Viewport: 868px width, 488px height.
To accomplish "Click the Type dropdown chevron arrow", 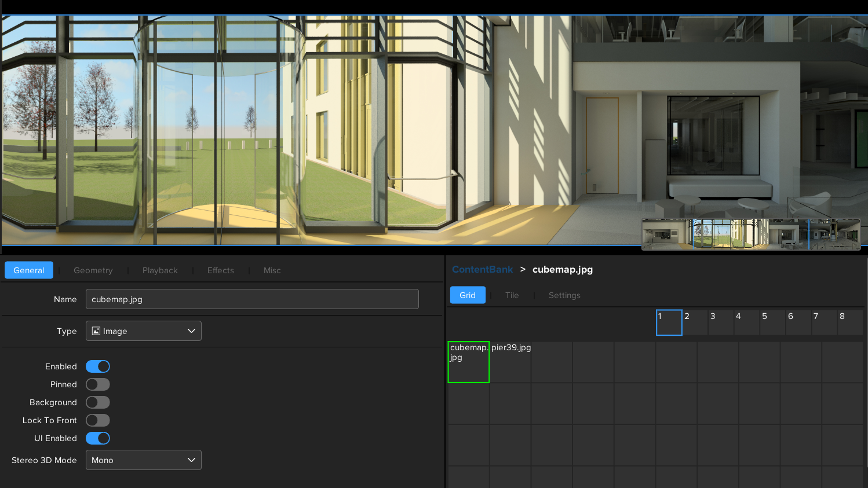I will click(x=191, y=331).
